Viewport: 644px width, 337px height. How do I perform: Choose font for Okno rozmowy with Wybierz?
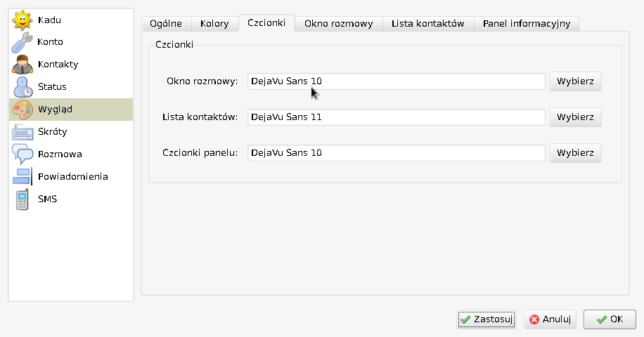(x=575, y=81)
